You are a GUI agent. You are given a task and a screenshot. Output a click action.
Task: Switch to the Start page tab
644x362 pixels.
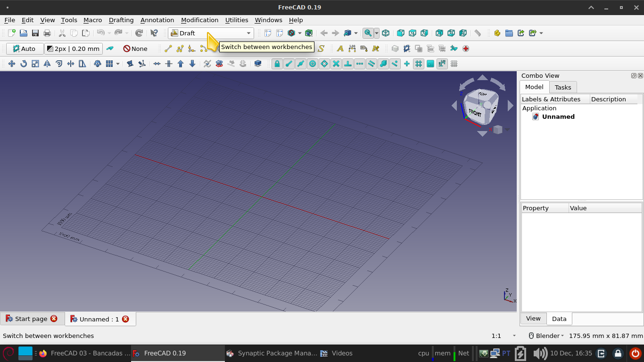[x=31, y=319]
